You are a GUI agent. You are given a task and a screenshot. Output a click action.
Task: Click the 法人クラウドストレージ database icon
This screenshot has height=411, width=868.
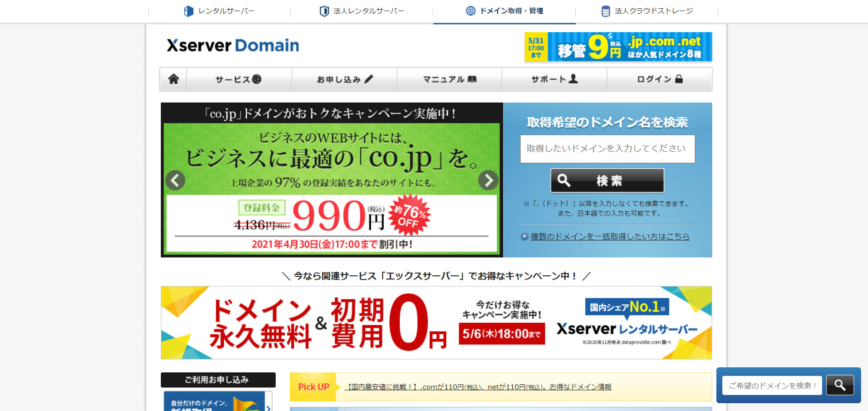tap(606, 11)
